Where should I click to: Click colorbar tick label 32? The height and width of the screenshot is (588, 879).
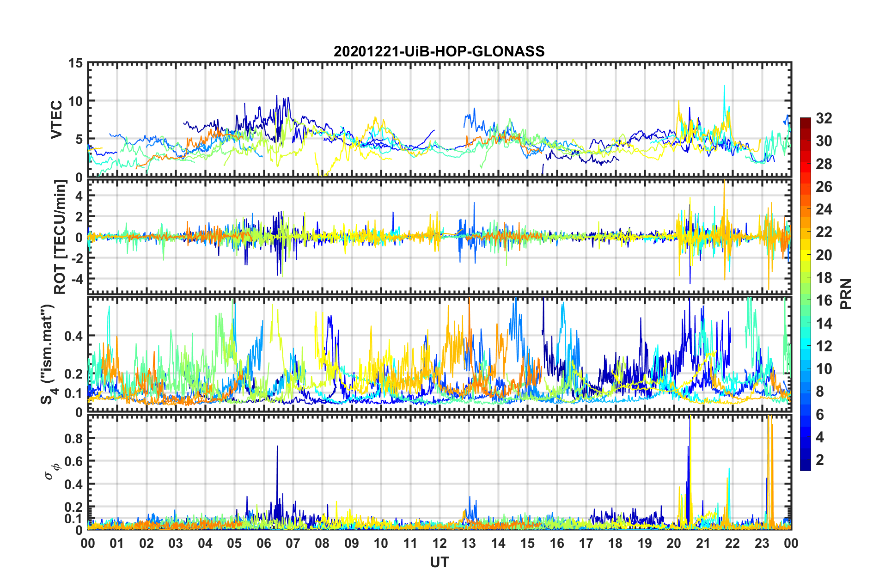pos(824,118)
